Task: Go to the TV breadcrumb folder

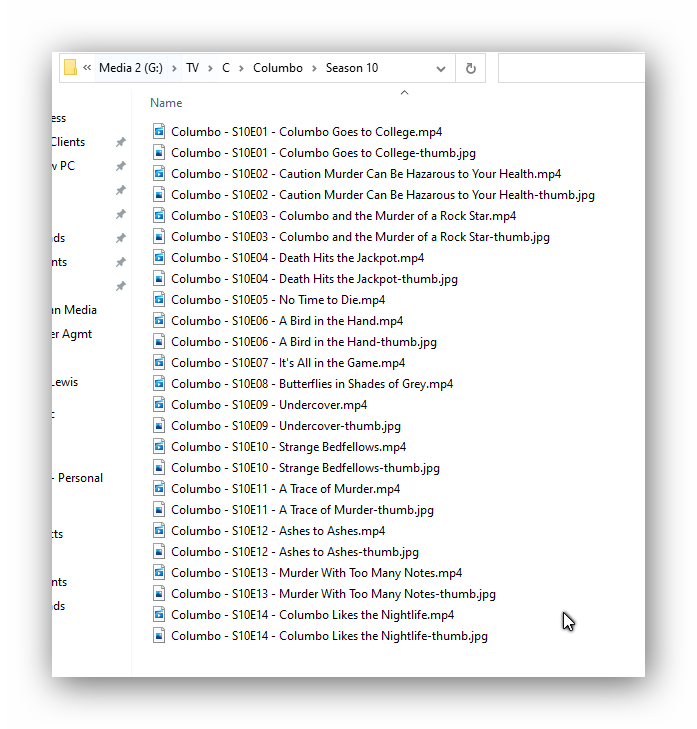Action: pos(193,68)
